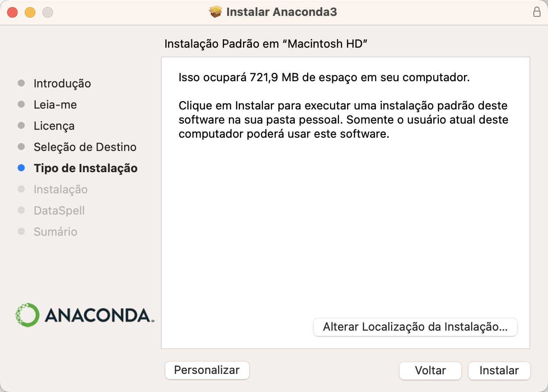Click the minimize button on the window

point(30,12)
